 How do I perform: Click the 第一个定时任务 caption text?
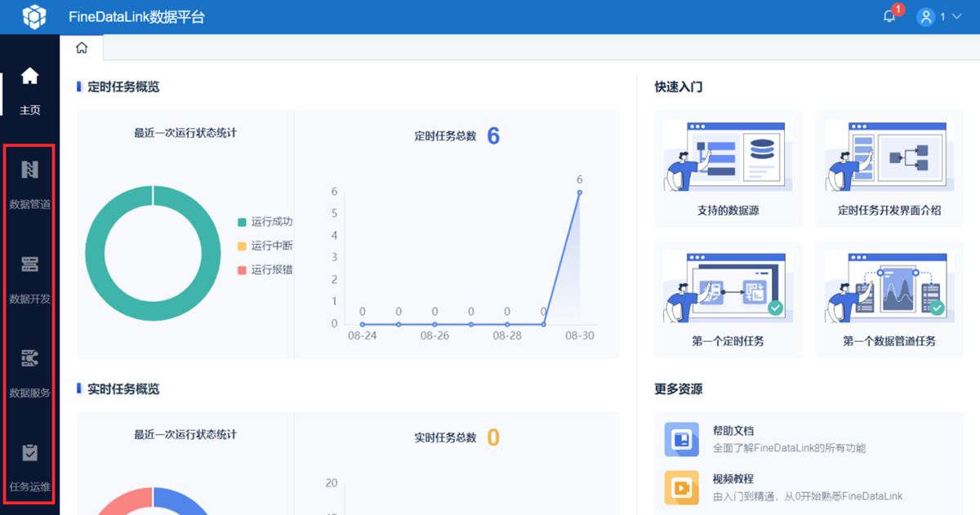(728, 341)
